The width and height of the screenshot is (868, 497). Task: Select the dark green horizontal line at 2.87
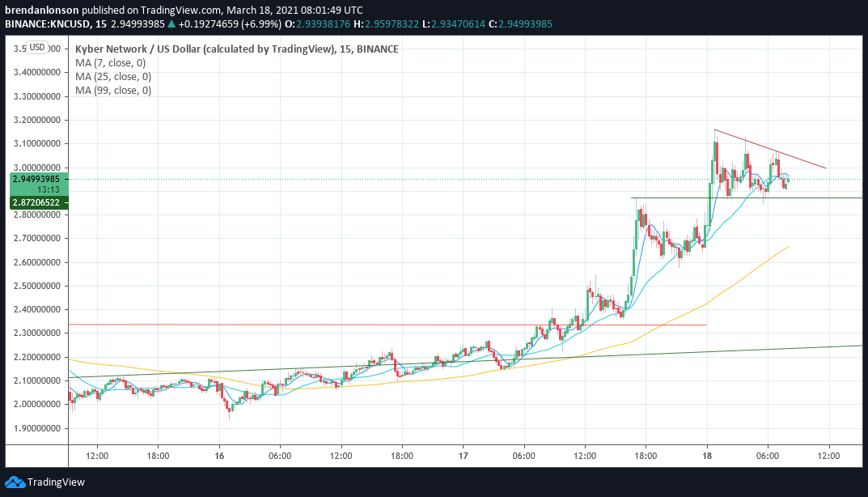click(x=747, y=198)
